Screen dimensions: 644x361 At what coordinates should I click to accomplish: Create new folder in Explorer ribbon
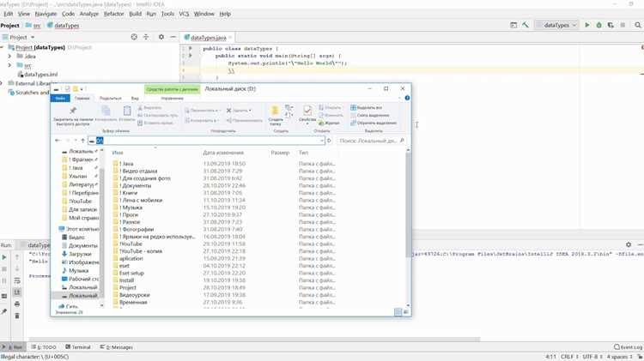click(275, 115)
